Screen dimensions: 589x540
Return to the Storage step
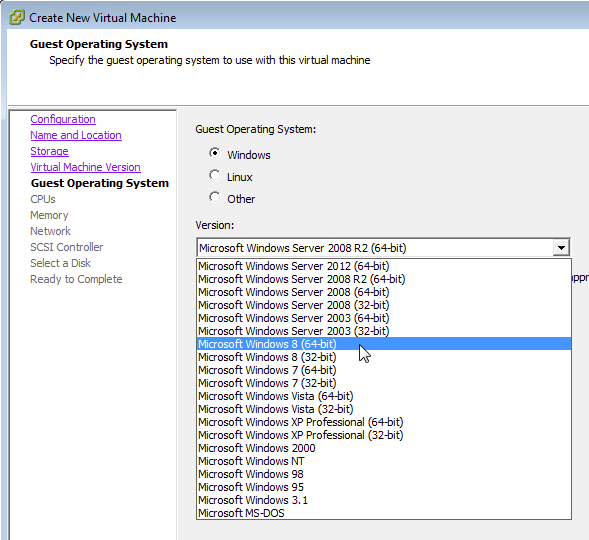[x=49, y=151]
